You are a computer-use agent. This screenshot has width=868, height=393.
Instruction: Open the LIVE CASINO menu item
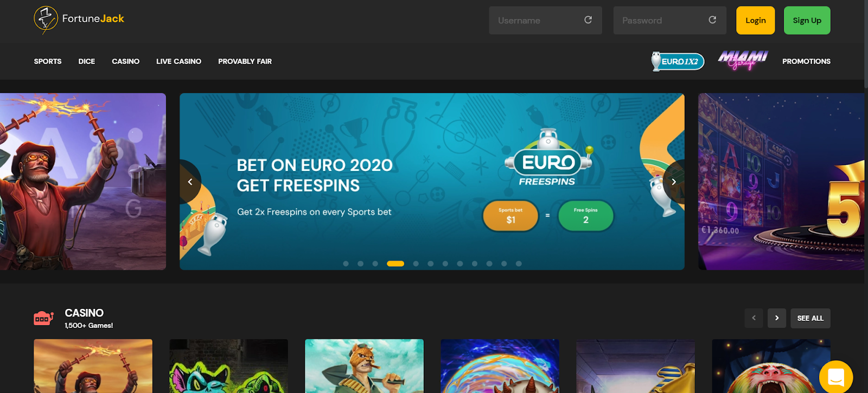click(x=178, y=61)
